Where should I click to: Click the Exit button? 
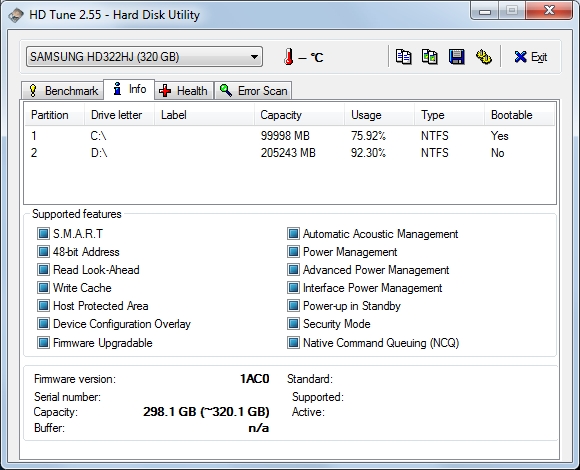click(x=530, y=57)
